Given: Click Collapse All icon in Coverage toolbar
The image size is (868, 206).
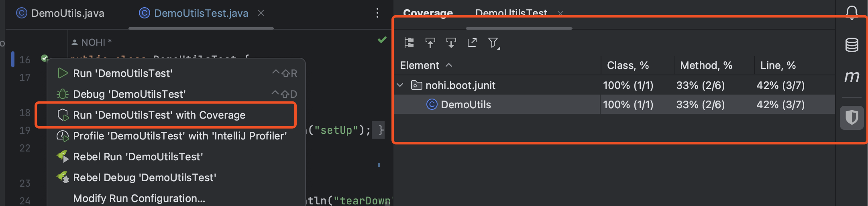Looking at the screenshot, I should [451, 42].
